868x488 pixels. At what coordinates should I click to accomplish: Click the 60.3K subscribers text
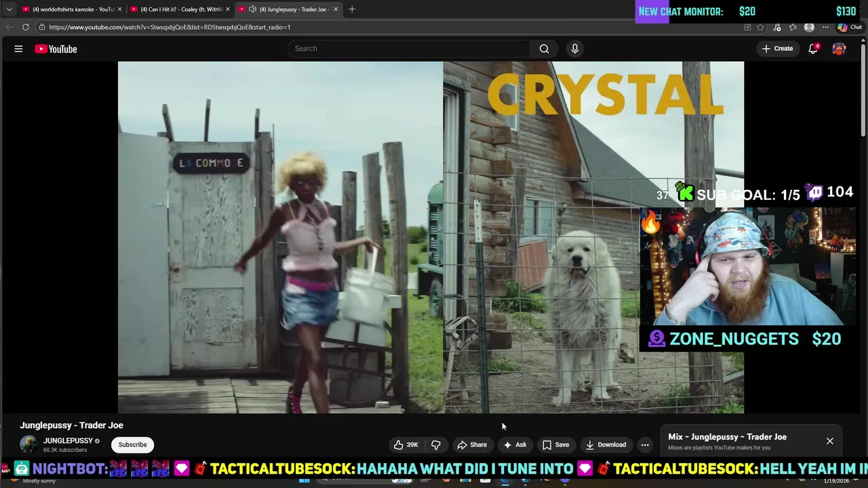coord(65,450)
